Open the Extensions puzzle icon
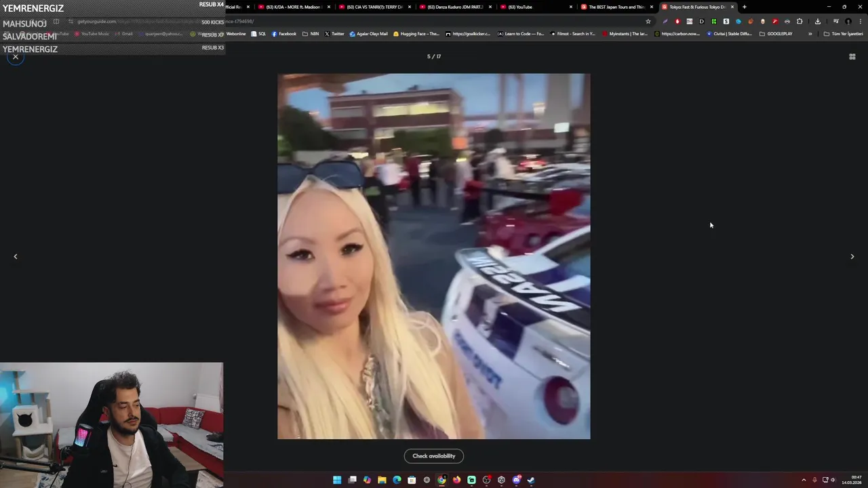Viewport: 868px width, 488px height. coord(800,21)
